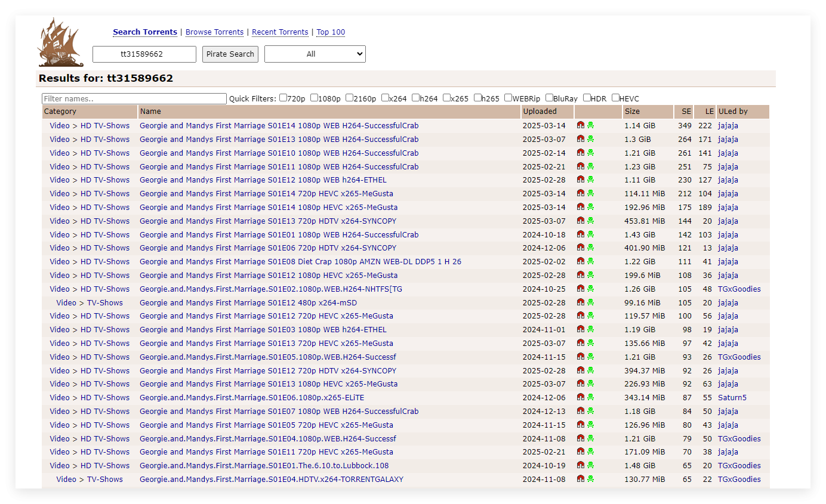Check the x264 quick filter
The width and height of the screenshot is (826, 504).
tap(385, 98)
